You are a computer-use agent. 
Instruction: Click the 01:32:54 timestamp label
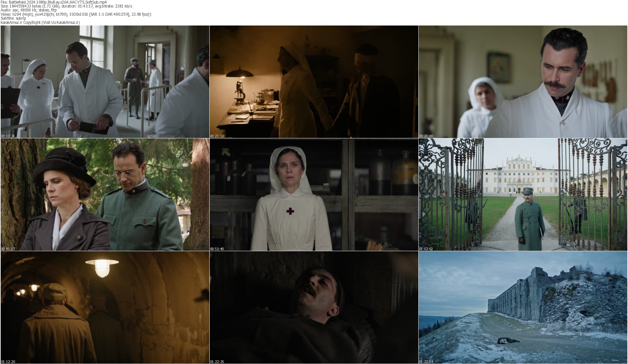coord(426,362)
